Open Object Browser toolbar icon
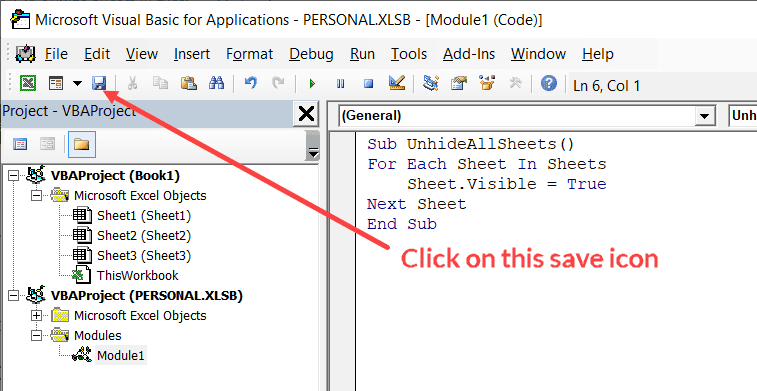The height and width of the screenshot is (391, 757). (487, 84)
